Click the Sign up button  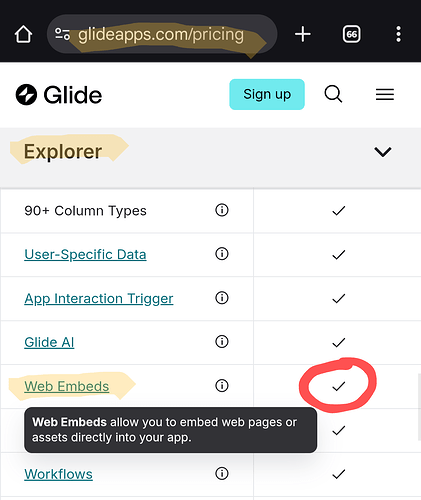pyautogui.click(x=267, y=94)
